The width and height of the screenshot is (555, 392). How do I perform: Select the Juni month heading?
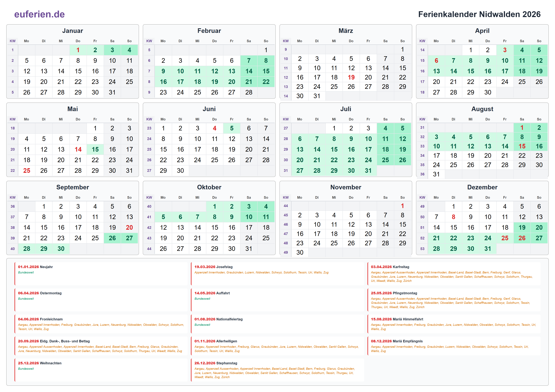(x=209, y=109)
